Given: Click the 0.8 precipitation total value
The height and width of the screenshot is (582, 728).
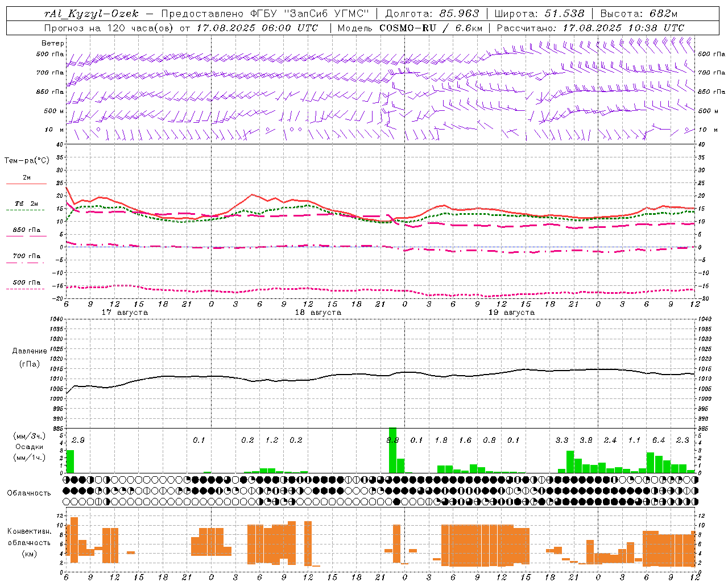Looking at the screenshot, I should coord(489,440).
